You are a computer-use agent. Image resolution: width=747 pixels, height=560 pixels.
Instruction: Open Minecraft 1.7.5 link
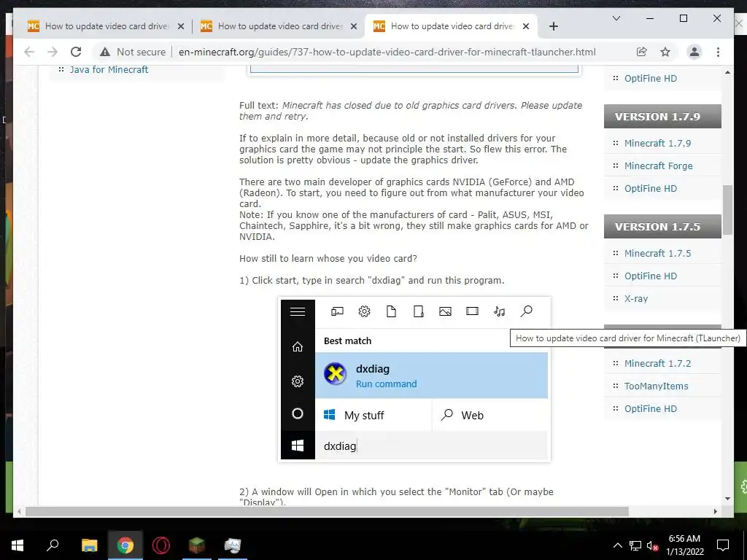657,253
